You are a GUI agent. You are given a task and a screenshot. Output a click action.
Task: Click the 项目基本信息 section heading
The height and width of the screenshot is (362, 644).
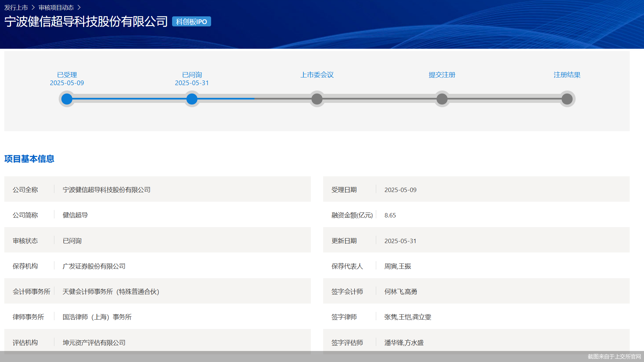29,159
